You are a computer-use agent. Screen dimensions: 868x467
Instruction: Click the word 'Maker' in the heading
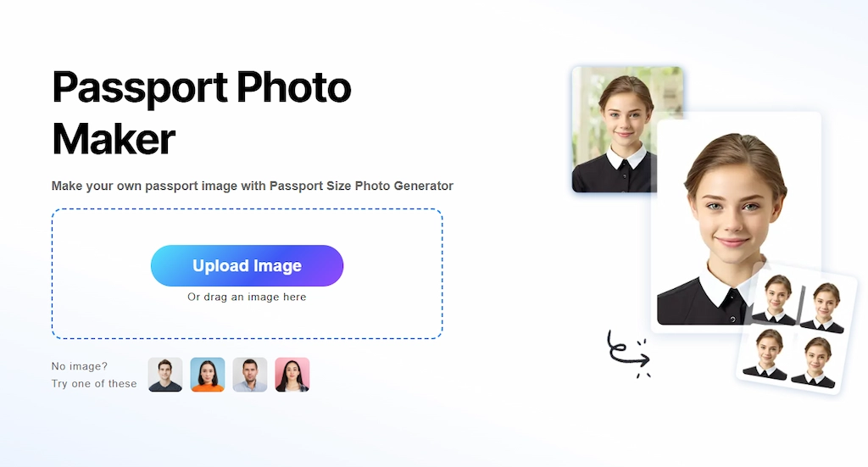[114, 140]
